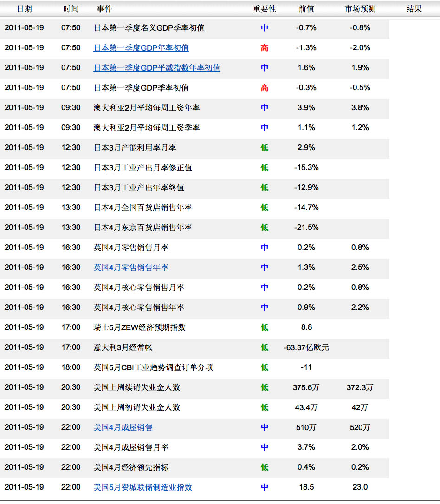This screenshot has width=440, height=504.
Task: Click the 市场预测 column header
Action: (360, 9)
